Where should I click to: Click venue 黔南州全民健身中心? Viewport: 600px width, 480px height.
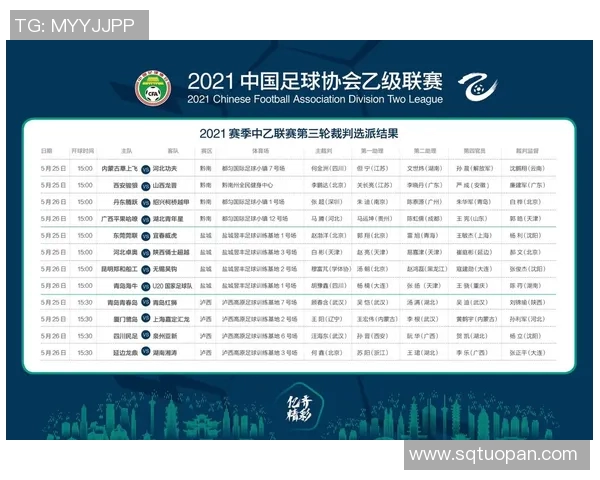248,185
